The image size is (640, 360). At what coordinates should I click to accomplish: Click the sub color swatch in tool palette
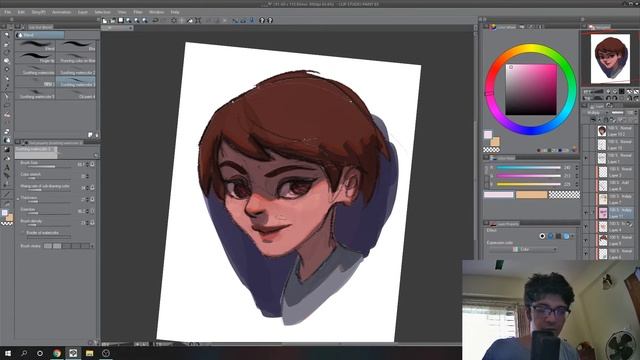9,218
